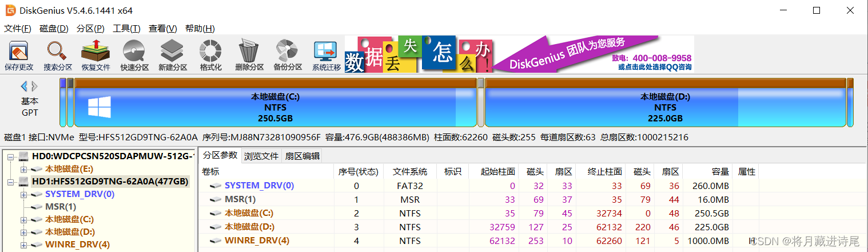Viewport: 868px width, 252px height.
Task: Open the 磁盘(D) menu
Action: 54,29
